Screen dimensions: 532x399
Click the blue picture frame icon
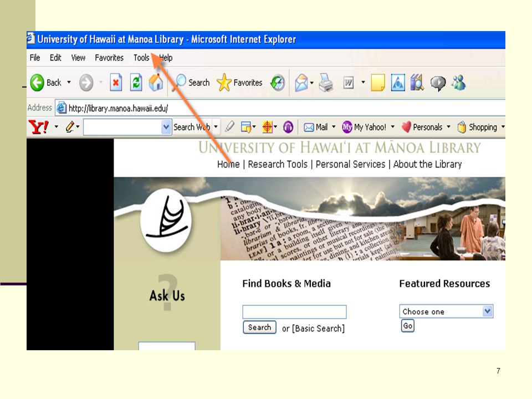(x=398, y=83)
